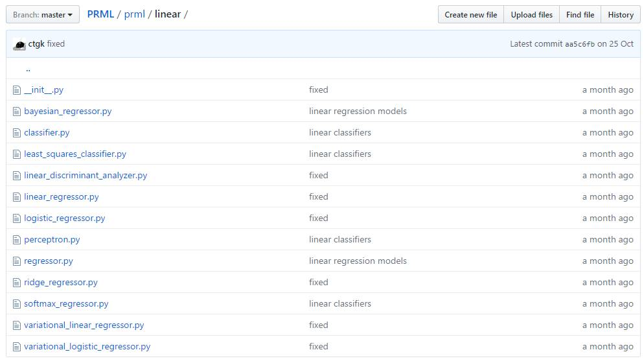644x363 pixels.
Task: Open the ctgk author profile link
Action: [36, 44]
